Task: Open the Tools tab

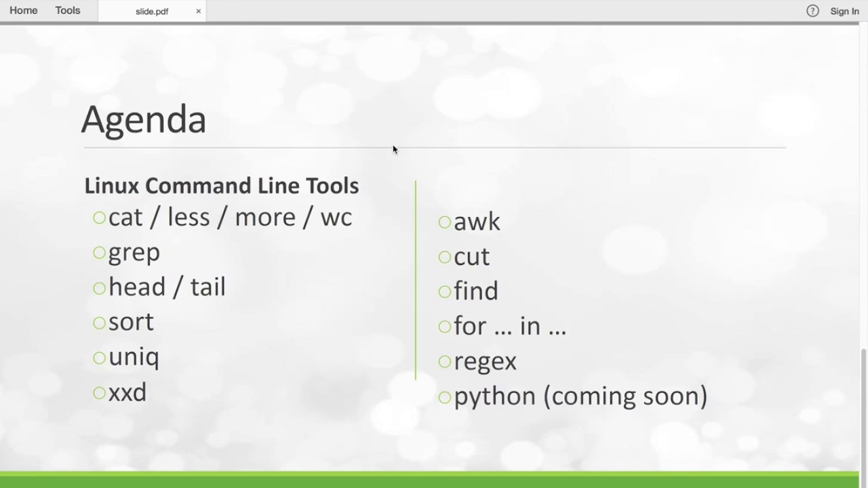Action: [x=68, y=11]
